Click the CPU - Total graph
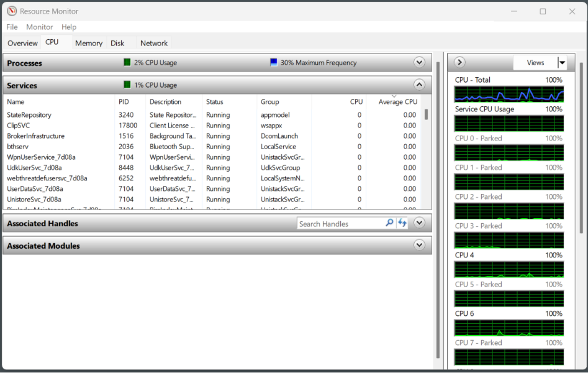 pos(509,94)
